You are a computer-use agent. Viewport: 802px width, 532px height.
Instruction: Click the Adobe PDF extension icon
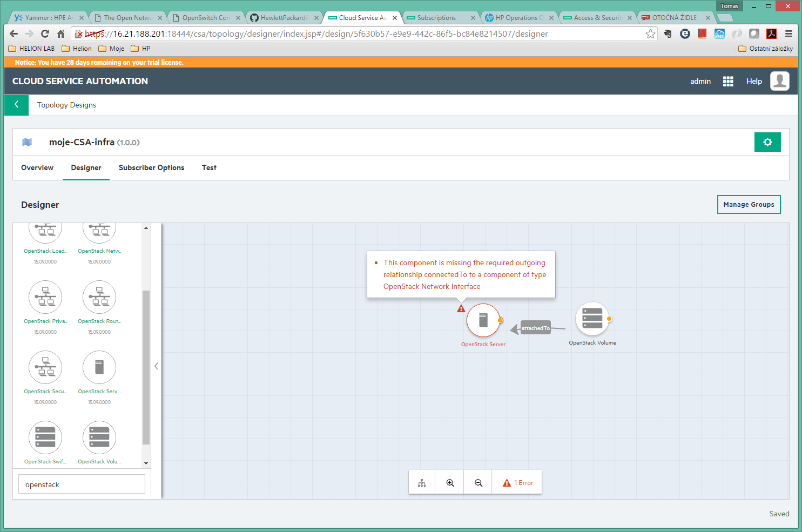(x=771, y=33)
